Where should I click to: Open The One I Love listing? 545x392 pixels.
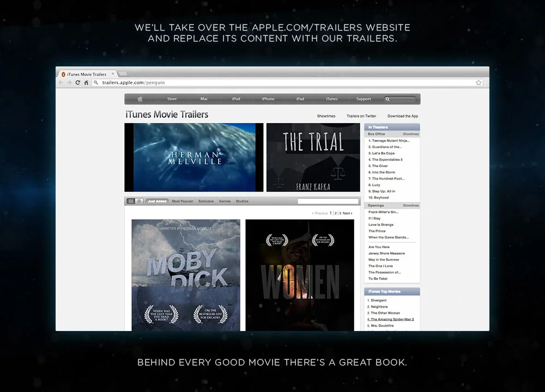coord(380,266)
